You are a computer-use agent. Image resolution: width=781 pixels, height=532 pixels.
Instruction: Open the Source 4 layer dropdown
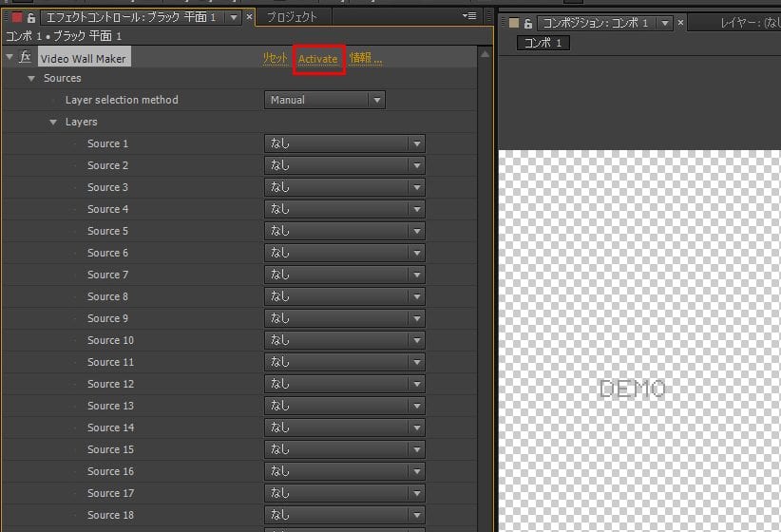click(345, 209)
